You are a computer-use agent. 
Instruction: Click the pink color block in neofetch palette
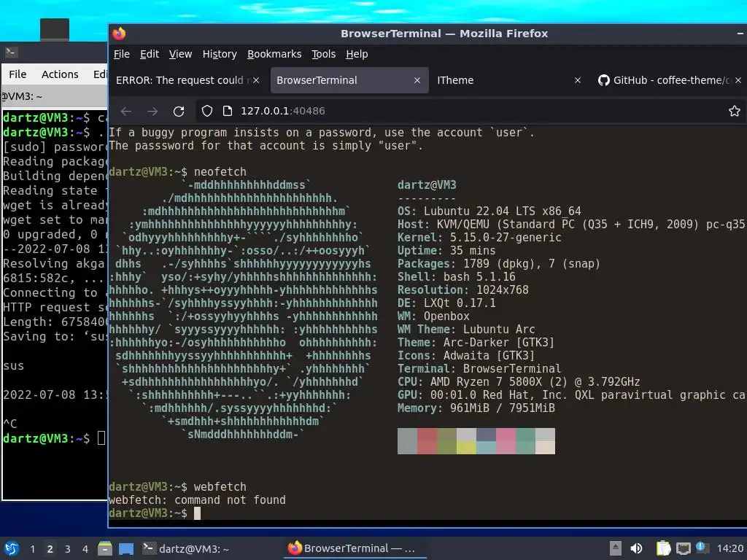506,441
